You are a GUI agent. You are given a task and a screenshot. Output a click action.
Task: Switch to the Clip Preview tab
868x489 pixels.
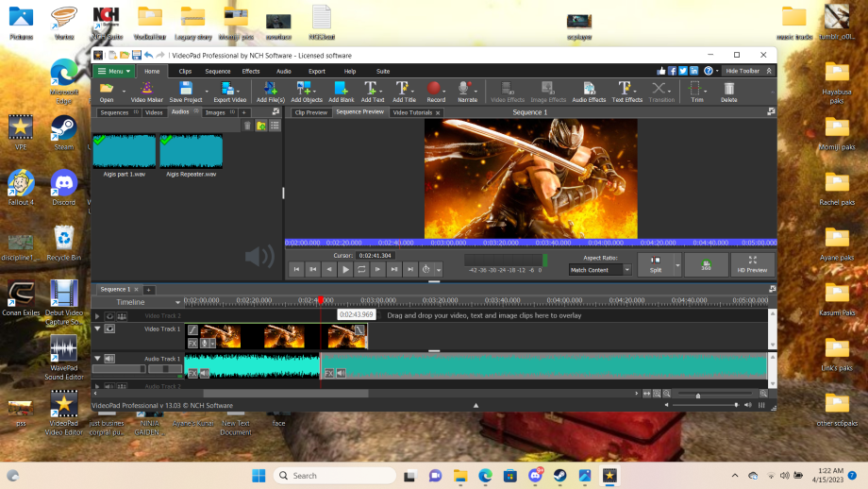coord(310,112)
